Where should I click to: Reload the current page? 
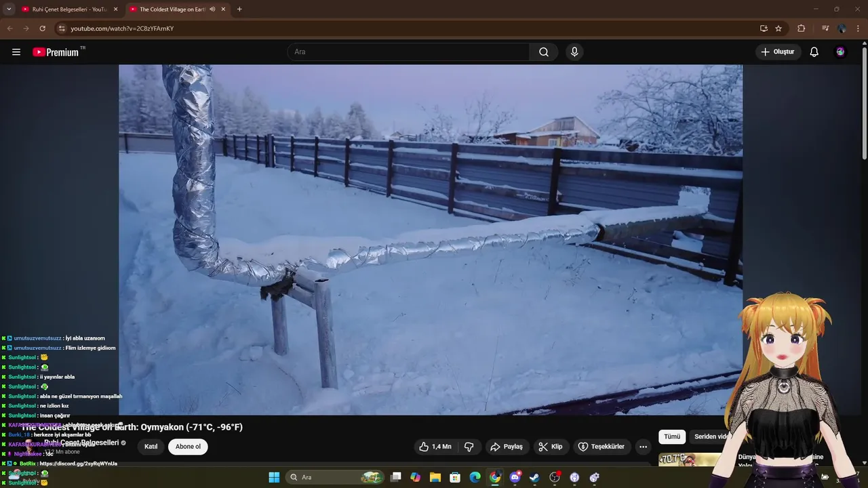pyautogui.click(x=42, y=28)
